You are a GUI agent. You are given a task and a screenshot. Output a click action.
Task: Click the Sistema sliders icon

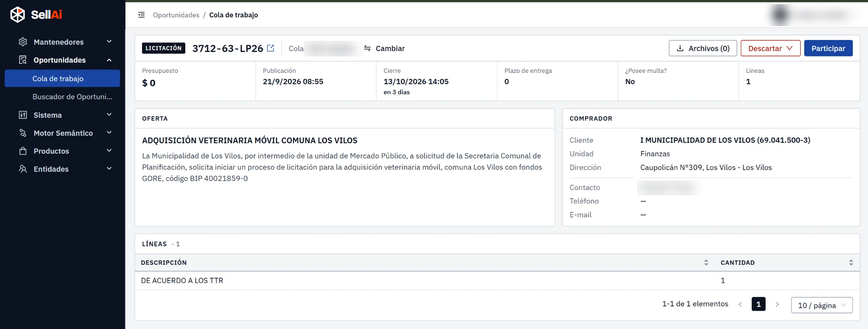(x=23, y=115)
